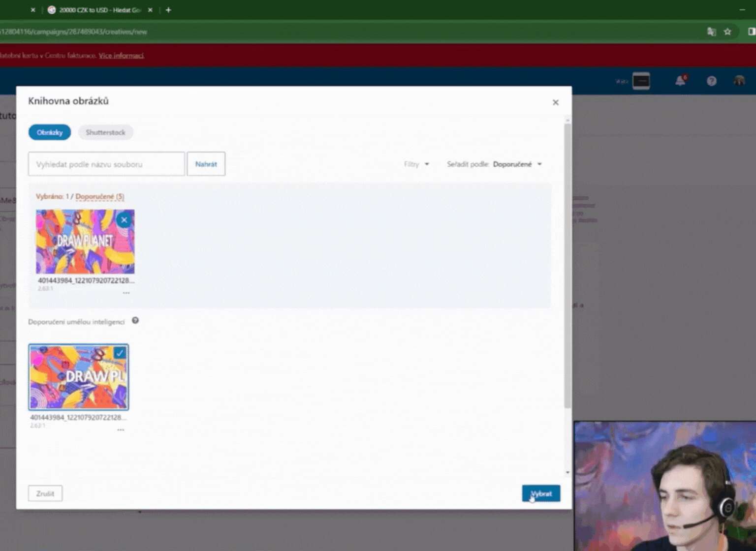Click the dialog's vertical scrollbar
The image size is (756, 551).
(x=567, y=266)
